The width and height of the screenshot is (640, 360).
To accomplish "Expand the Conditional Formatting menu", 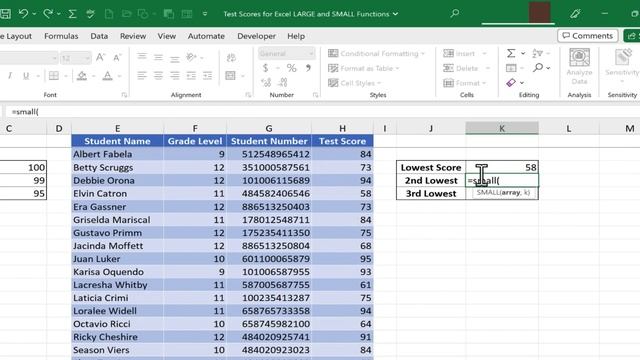I will [376, 53].
